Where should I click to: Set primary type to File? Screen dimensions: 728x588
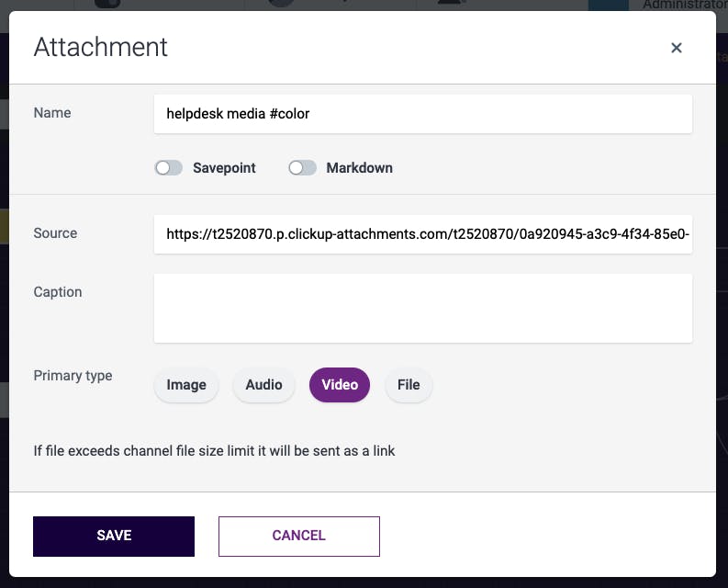coord(409,385)
